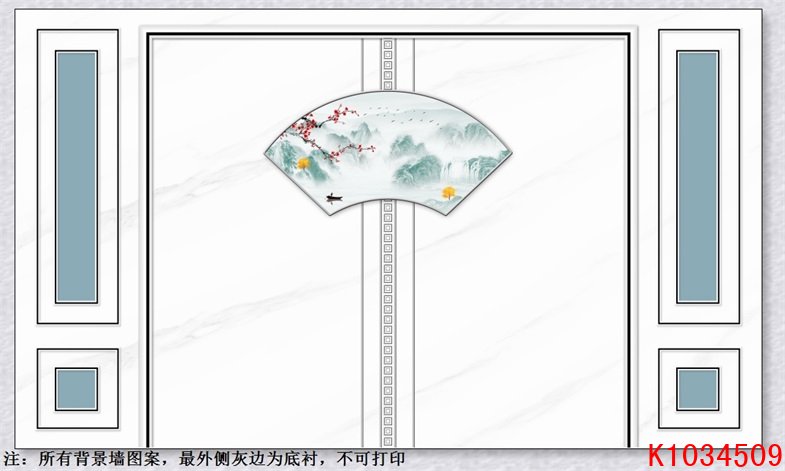Click the red product code K1034509

715,456
